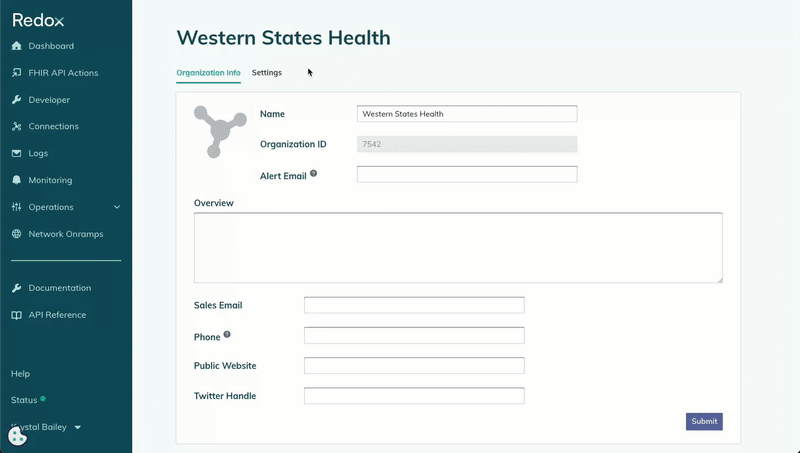Click the Redox logo

38,20
